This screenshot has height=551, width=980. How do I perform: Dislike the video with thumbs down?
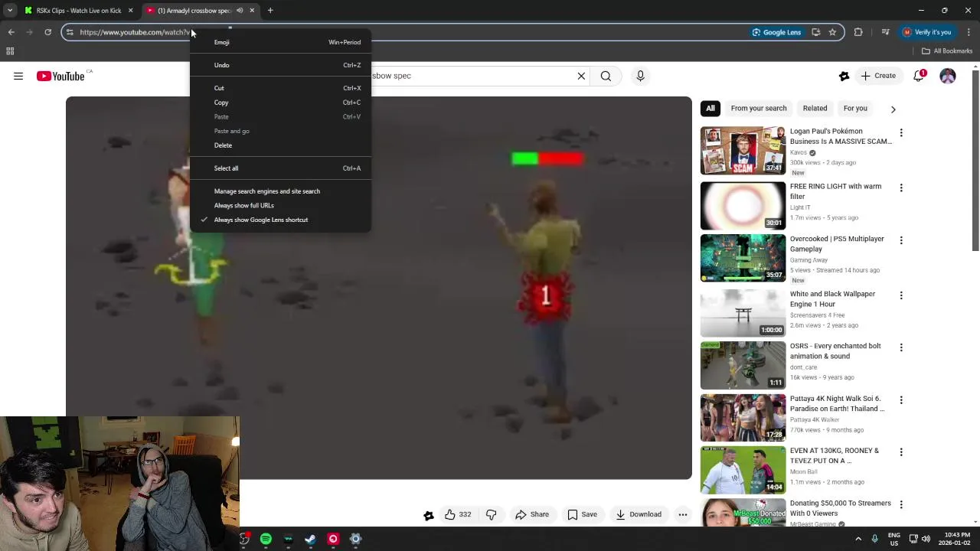pos(492,514)
